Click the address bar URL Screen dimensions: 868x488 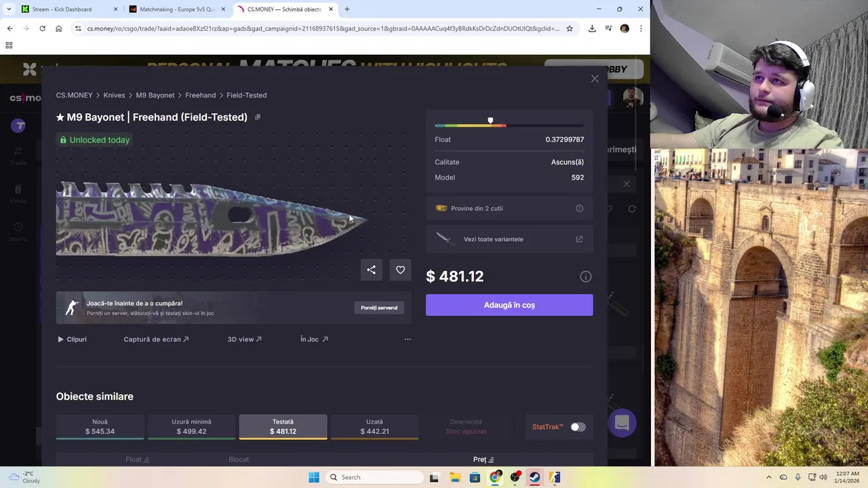(323, 28)
